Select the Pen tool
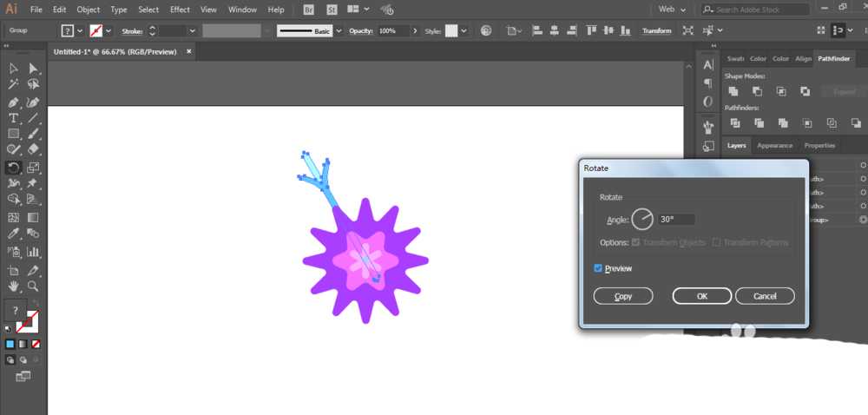Screen dimensions: 868x415 pos(14,103)
